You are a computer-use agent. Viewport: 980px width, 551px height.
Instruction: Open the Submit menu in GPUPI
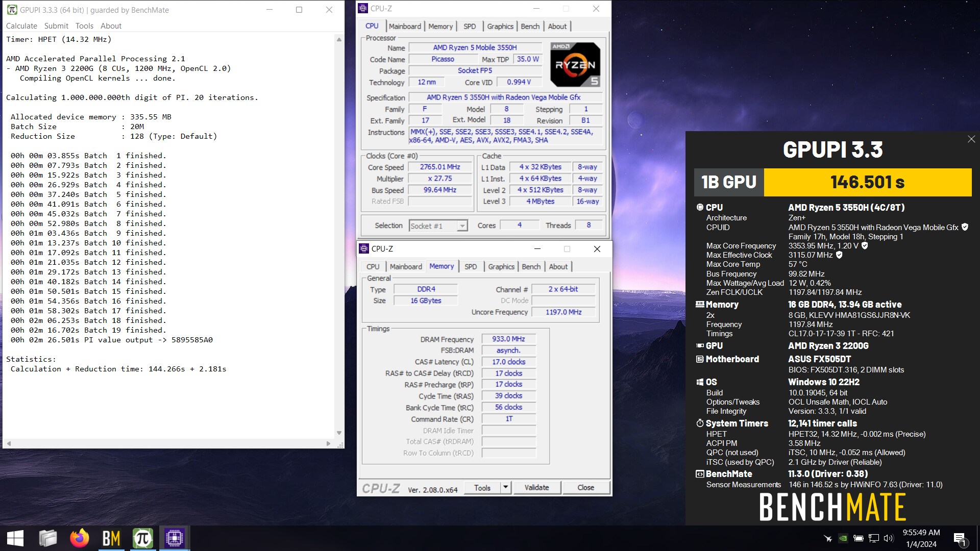[x=56, y=26]
